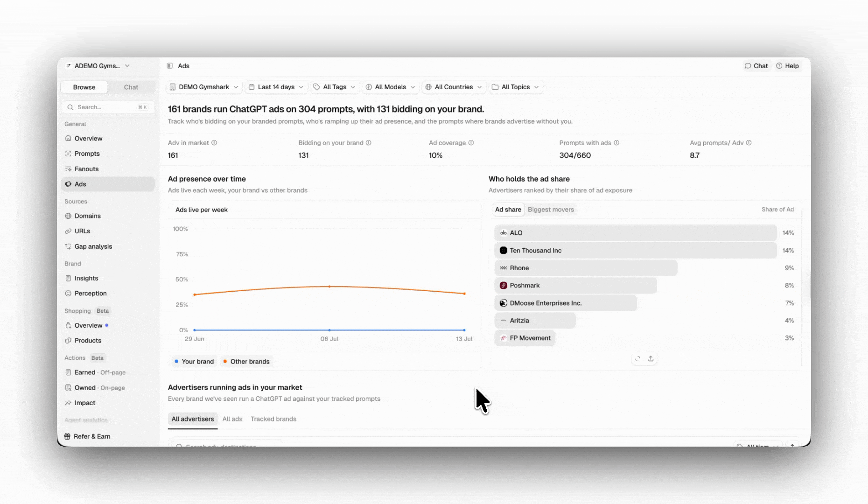This screenshot has height=504, width=868.
Task: Click the Poshmark brand logo icon
Action: pyautogui.click(x=504, y=286)
